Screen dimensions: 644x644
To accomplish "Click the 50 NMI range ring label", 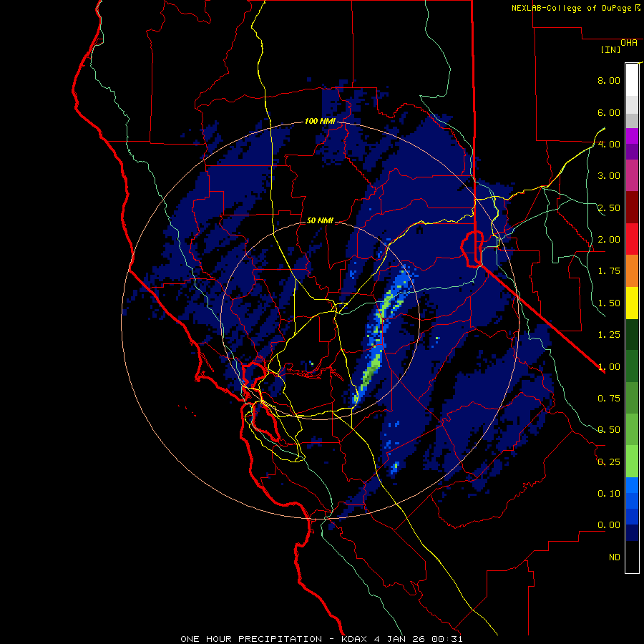I will click(320, 220).
